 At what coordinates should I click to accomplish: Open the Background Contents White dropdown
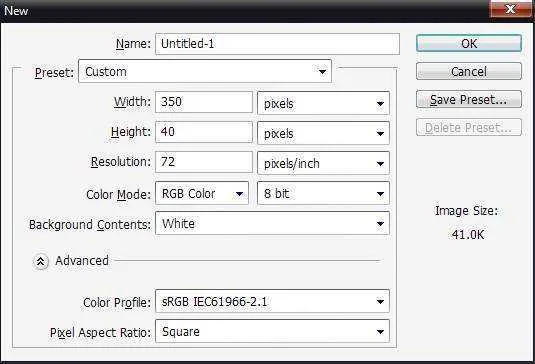pyautogui.click(x=272, y=223)
